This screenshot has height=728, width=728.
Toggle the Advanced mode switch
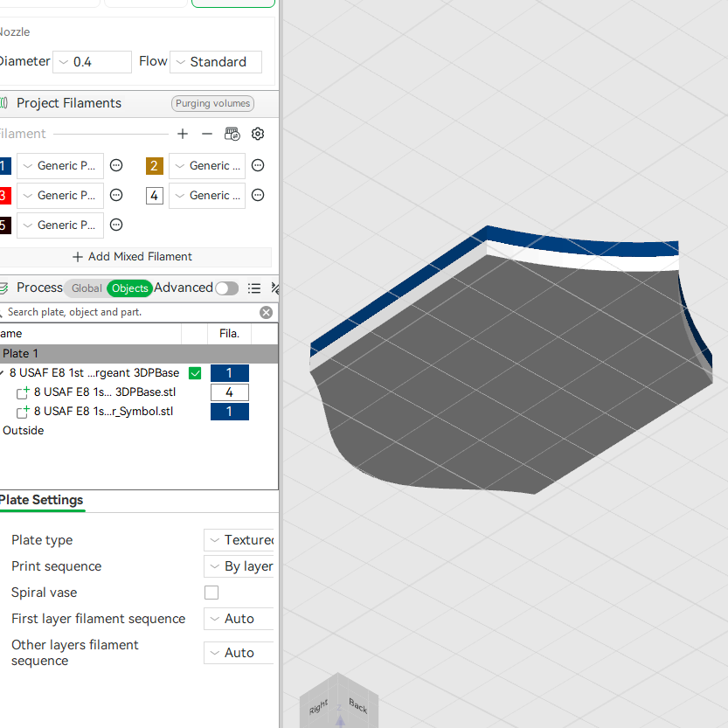(x=226, y=288)
